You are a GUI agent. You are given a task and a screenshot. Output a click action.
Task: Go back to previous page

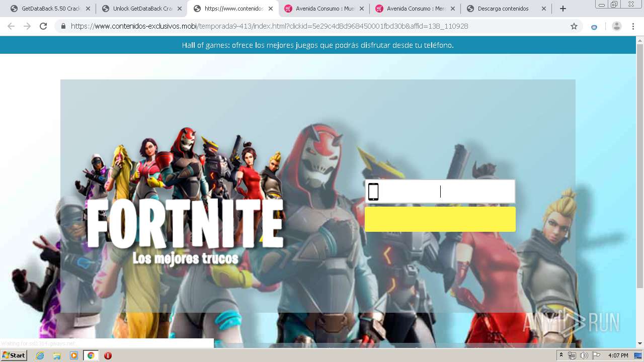[x=11, y=26]
